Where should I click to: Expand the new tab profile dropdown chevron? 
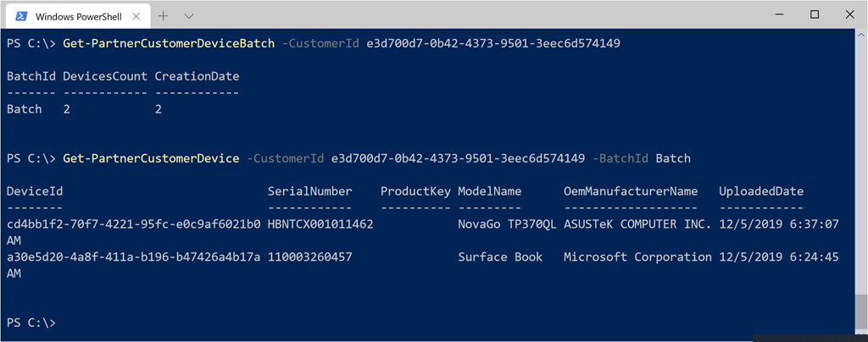click(x=188, y=15)
